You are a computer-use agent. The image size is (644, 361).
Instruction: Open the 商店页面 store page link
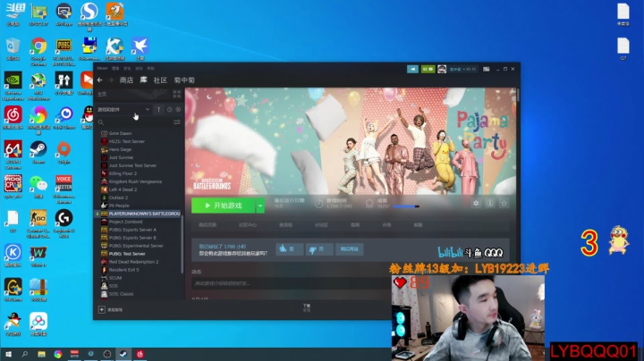(x=208, y=225)
